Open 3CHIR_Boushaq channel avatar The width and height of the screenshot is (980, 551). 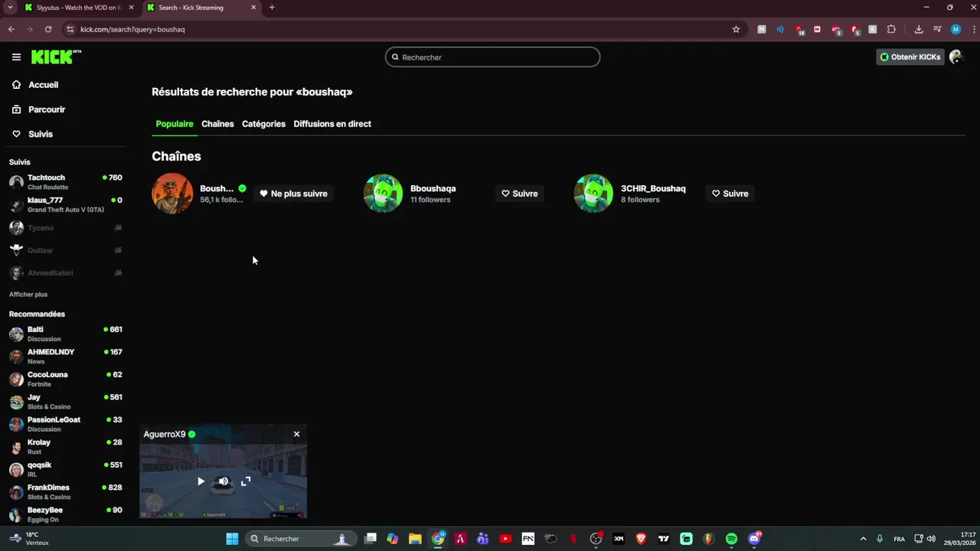593,194
